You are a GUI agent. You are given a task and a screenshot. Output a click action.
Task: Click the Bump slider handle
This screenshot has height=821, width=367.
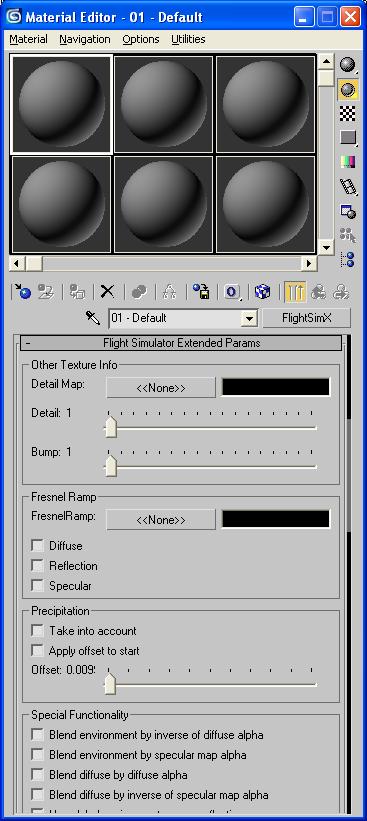pyautogui.click(x=110, y=467)
